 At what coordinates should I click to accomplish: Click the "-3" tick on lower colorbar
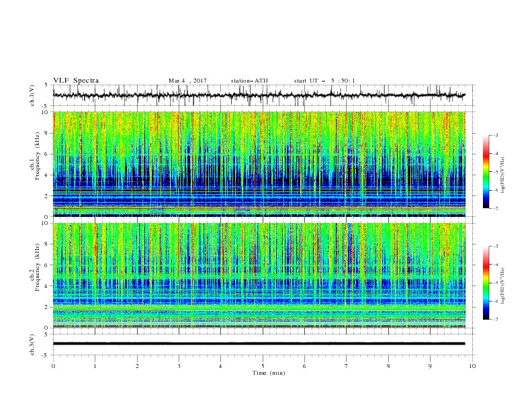pos(496,246)
